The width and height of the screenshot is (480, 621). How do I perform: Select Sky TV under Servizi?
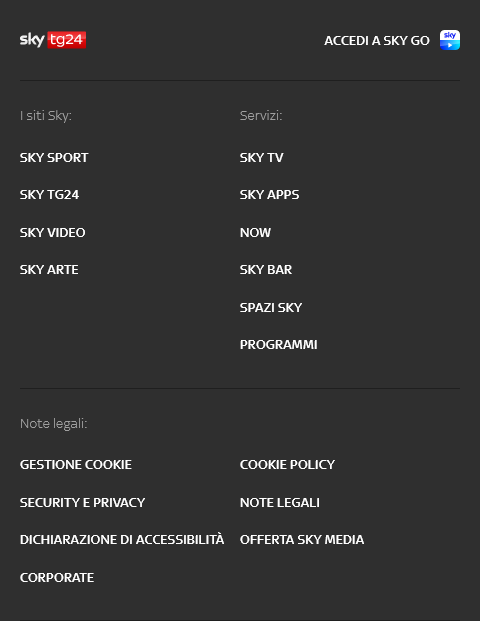click(x=262, y=158)
